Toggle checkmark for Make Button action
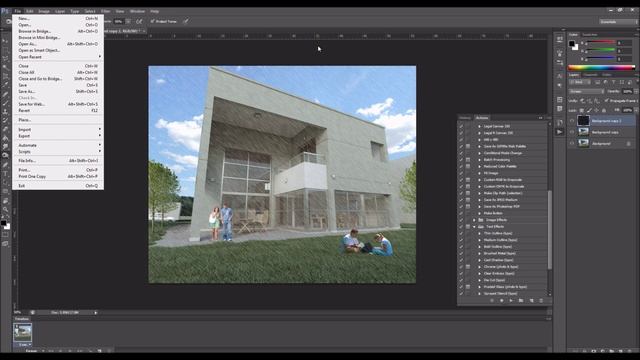The width and height of the screenshot is (640, 360). [x=461, y=213]
